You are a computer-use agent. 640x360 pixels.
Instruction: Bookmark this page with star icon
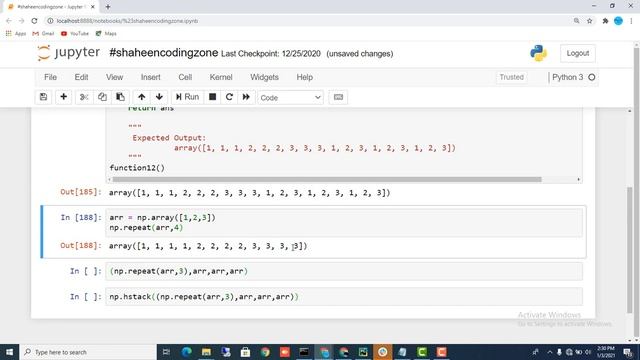click(589, 21)
